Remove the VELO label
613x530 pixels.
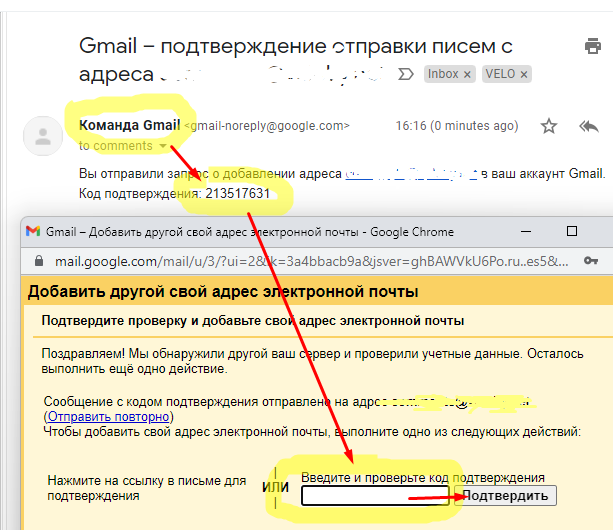tap(524, 74)
